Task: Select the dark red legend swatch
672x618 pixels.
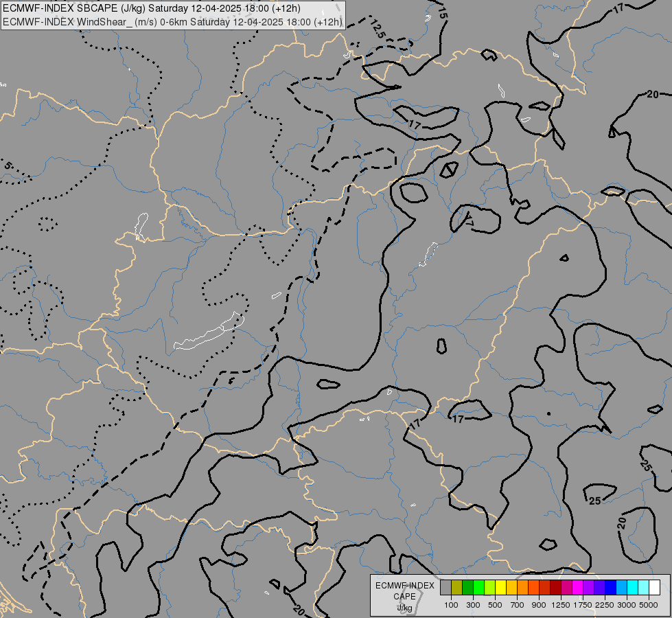Action: 555,587
